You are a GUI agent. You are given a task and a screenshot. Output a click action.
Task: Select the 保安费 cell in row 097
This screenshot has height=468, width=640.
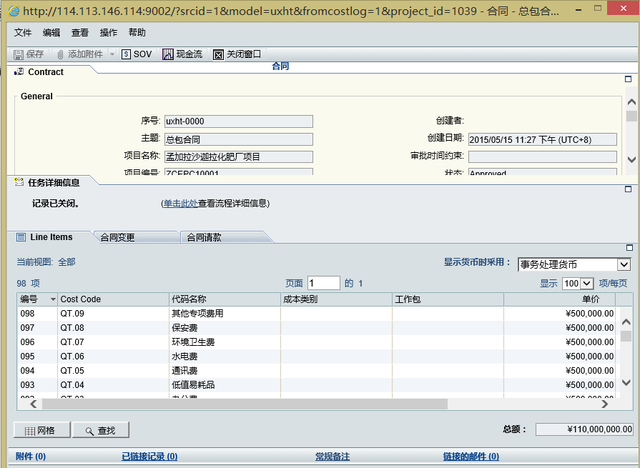point(225,328)
